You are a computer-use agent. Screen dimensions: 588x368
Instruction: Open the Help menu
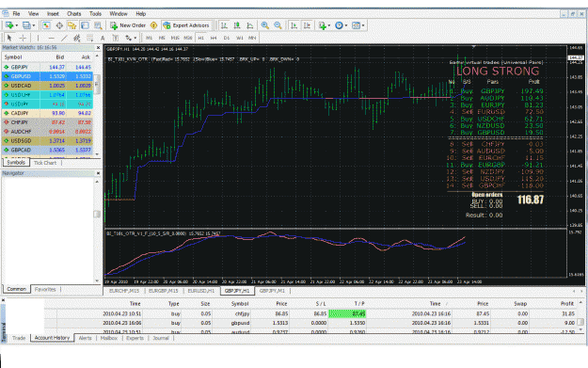tap(140, 14)
